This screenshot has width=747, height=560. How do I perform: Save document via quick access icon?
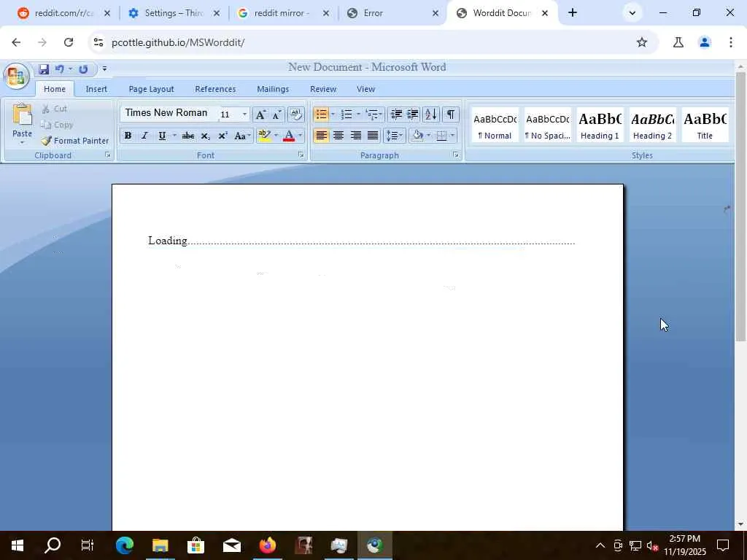44,69
